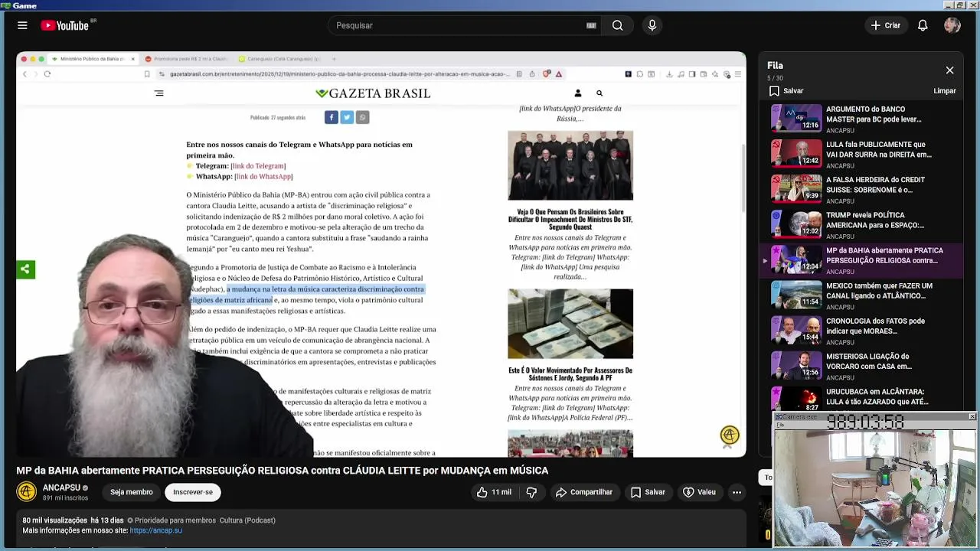
Task: Play the current queue item indicator
Action: point(765,261)
